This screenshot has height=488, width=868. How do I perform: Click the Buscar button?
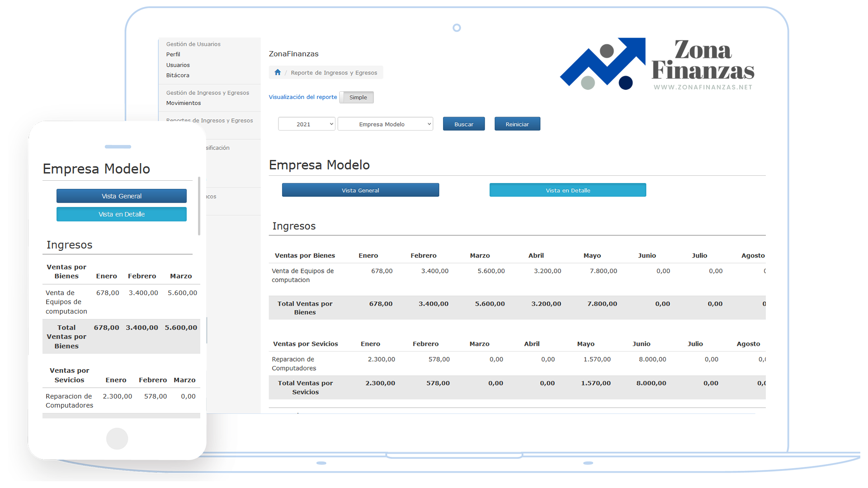(463, 124)
